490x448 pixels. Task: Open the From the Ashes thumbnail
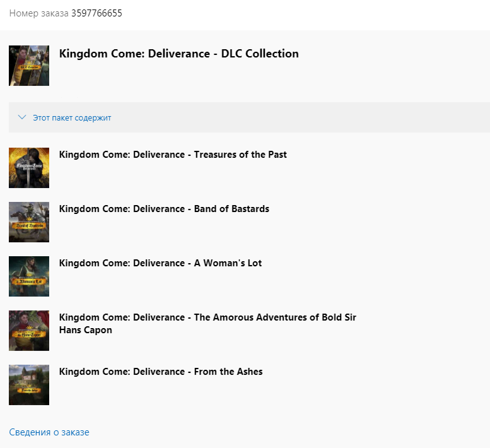coord(29,385)
